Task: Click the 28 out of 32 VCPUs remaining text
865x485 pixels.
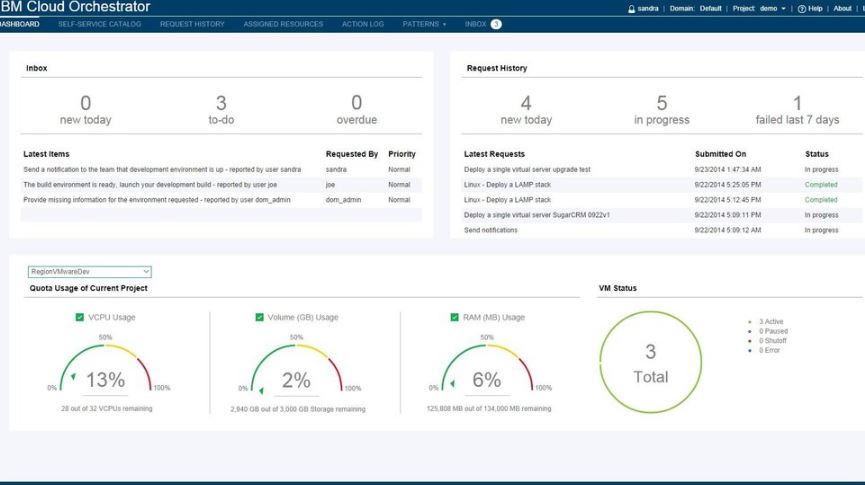Action: pos(106,409)
